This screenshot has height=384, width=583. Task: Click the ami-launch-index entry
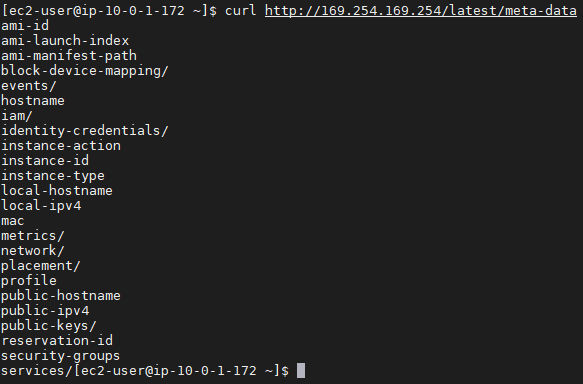click(x=65, y=41)
